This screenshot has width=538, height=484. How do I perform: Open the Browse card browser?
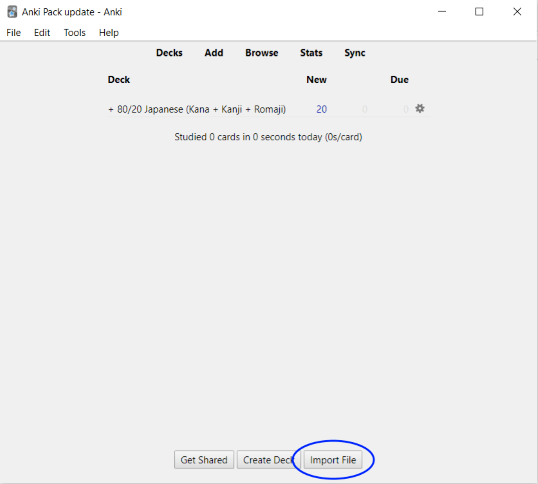click(x=261, y=53)
